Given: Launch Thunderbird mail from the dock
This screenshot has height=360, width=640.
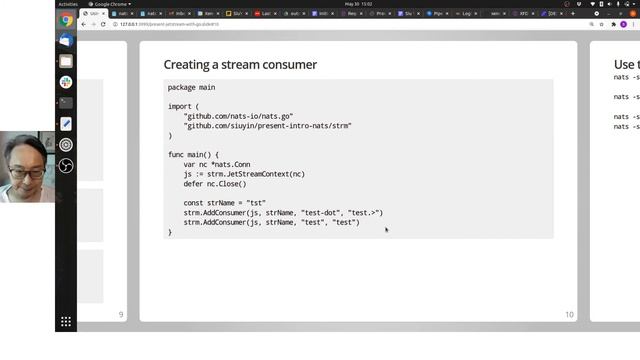Looking at the screenshot, I should tap(66, 40).
